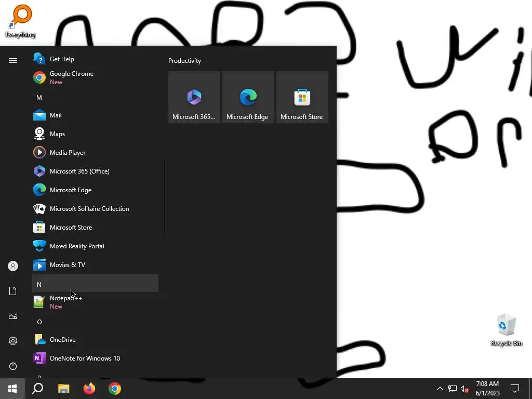532x399 pixels.
Task: Open Settings gear in the Start sidebar
Action: (x=13, y=341)
